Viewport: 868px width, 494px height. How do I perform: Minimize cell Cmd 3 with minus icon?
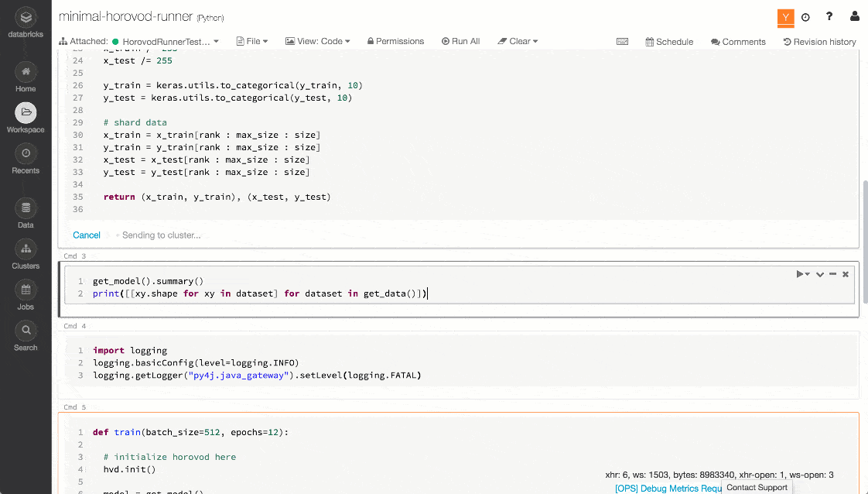(832, 274)
